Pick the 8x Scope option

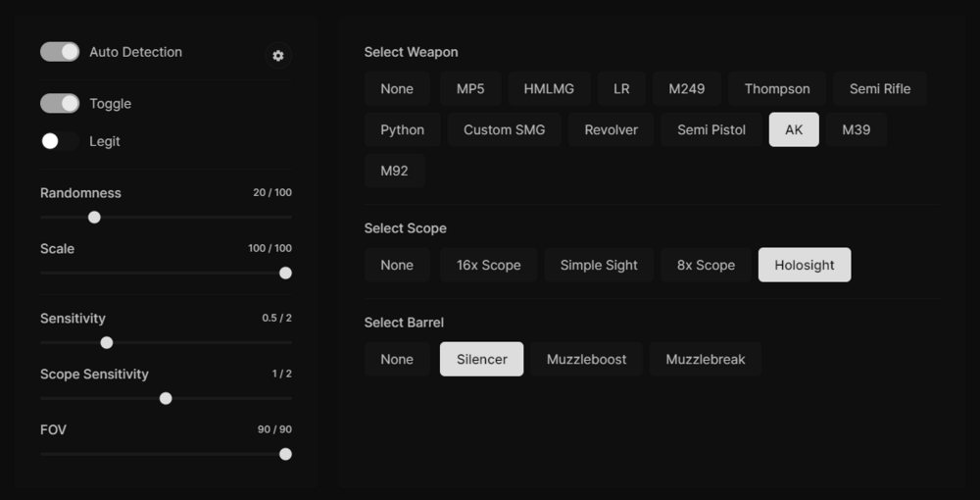click(707, 265)
